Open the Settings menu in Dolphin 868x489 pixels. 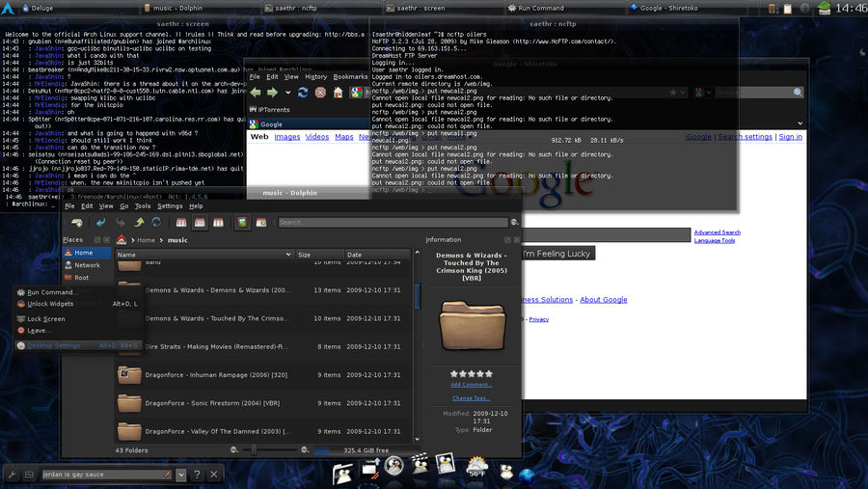170,206
